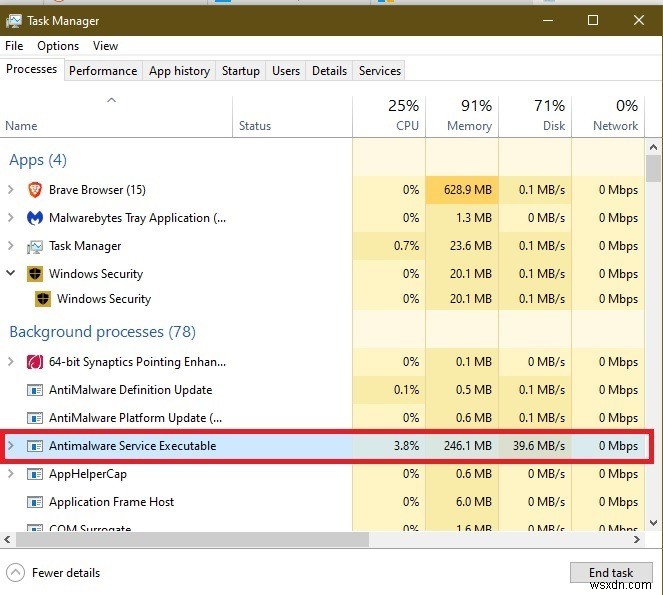Click Task Manager CPU value 0.7%

[389, 246]
